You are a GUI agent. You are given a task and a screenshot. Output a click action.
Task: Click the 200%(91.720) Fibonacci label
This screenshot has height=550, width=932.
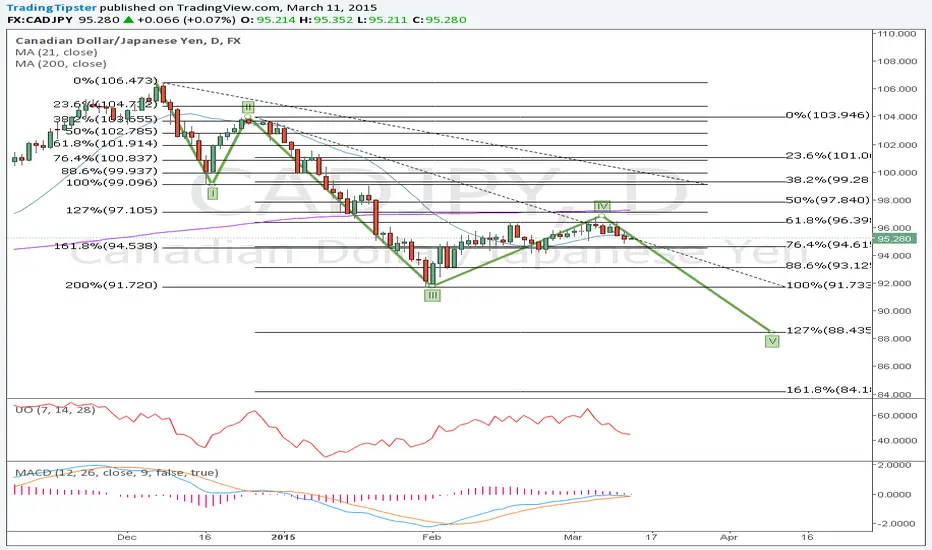click(112, 285)
